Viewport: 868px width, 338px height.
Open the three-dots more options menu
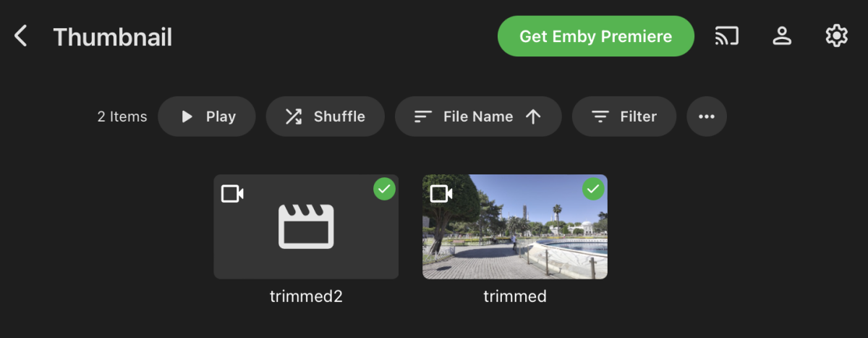point(707,117)
